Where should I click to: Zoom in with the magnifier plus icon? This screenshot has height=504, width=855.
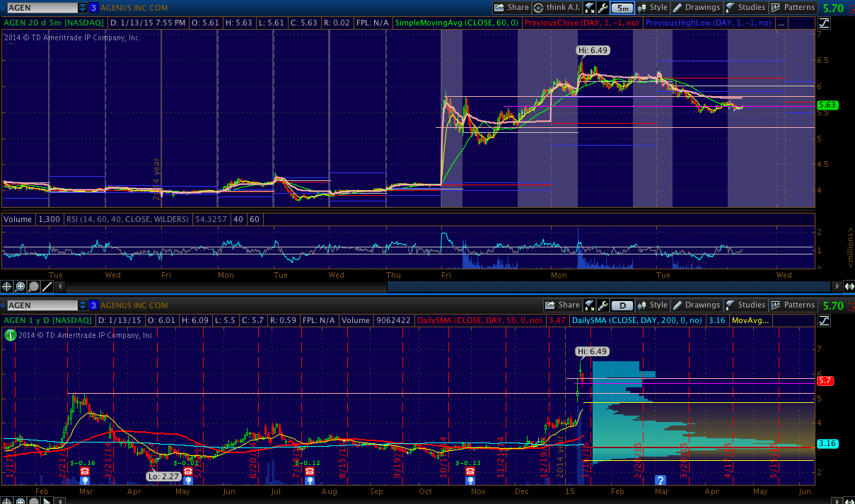coord(21,286)
